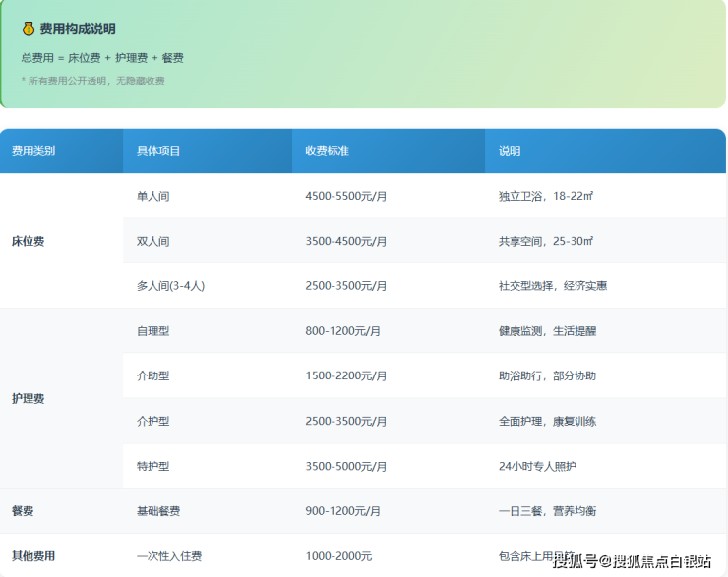The width and height of the screenshot is (728, 577).
Task: Select the 总费用 formula line
Action: pos(101,58)
